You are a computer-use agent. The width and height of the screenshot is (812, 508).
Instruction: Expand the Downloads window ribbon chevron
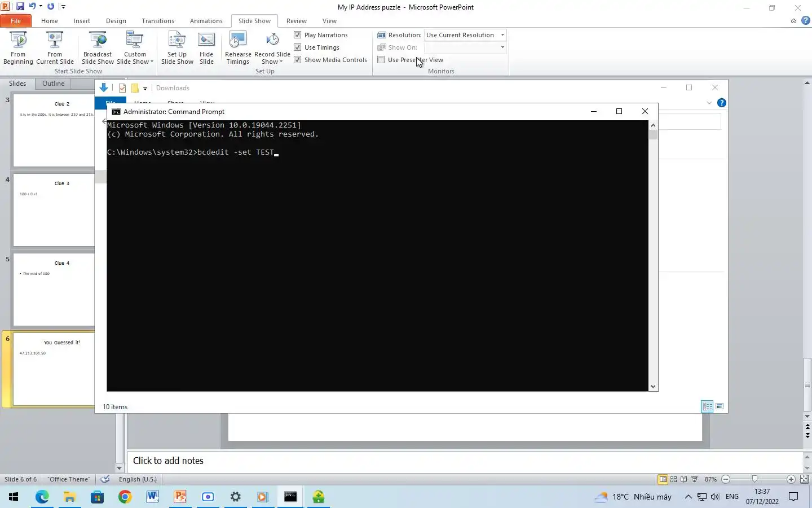point(709,103)
